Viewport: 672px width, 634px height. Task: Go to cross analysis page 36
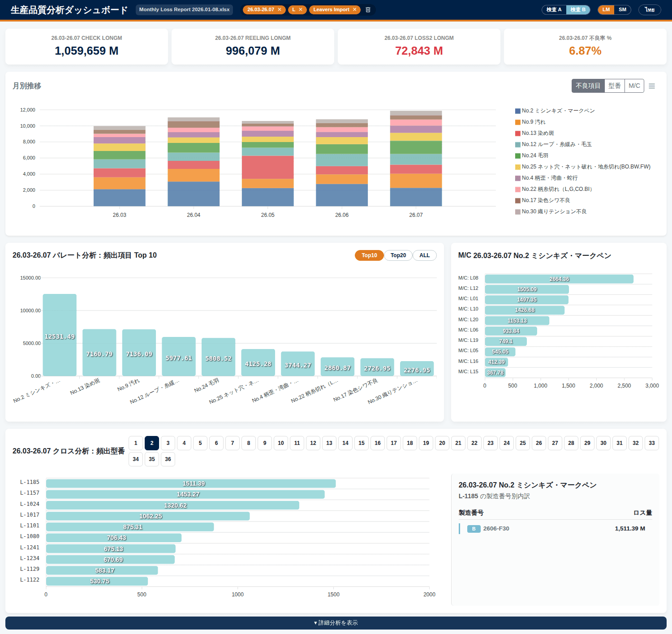(168, 459)
